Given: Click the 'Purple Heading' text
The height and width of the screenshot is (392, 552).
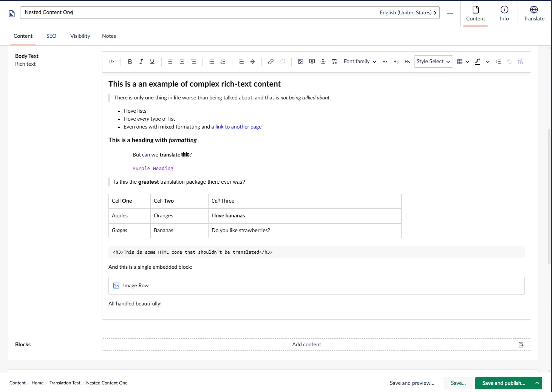Looking at the screenshot, I should pos(153,169).
